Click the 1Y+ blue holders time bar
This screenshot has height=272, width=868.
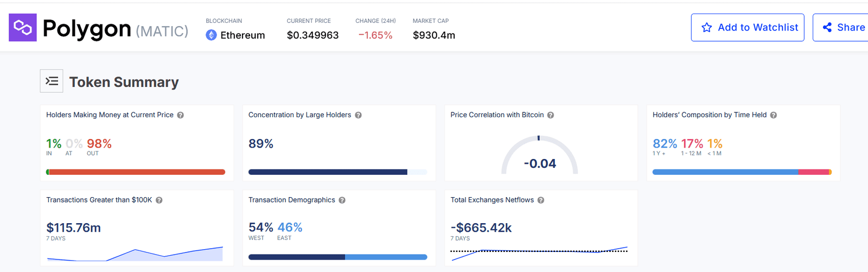pos(725,172)
